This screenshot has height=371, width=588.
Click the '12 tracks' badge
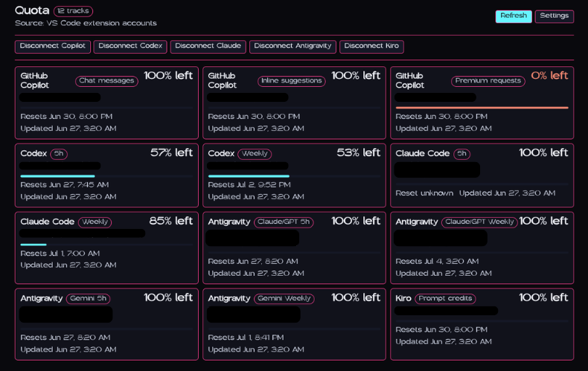[x=73, y=11]
